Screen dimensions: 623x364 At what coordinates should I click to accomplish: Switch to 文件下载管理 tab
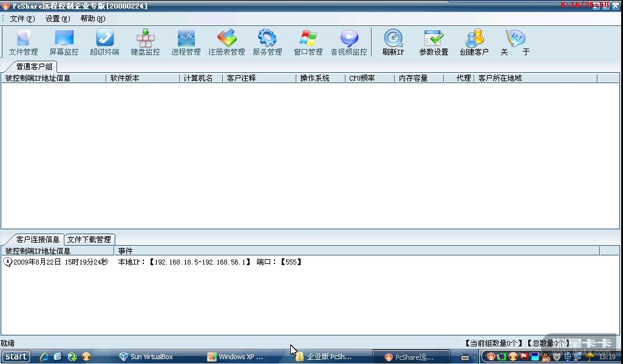pos(89,240)
